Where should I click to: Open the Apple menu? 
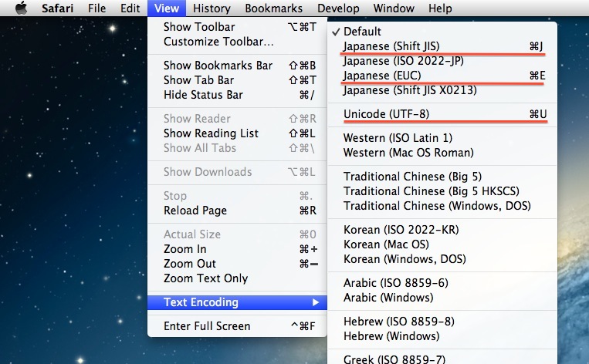22,8
